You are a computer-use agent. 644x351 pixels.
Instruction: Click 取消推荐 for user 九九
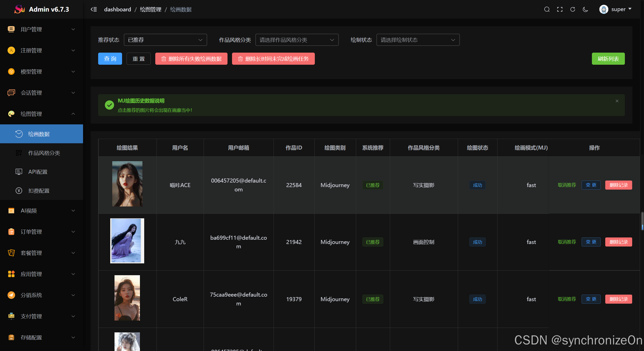[567, 242]
